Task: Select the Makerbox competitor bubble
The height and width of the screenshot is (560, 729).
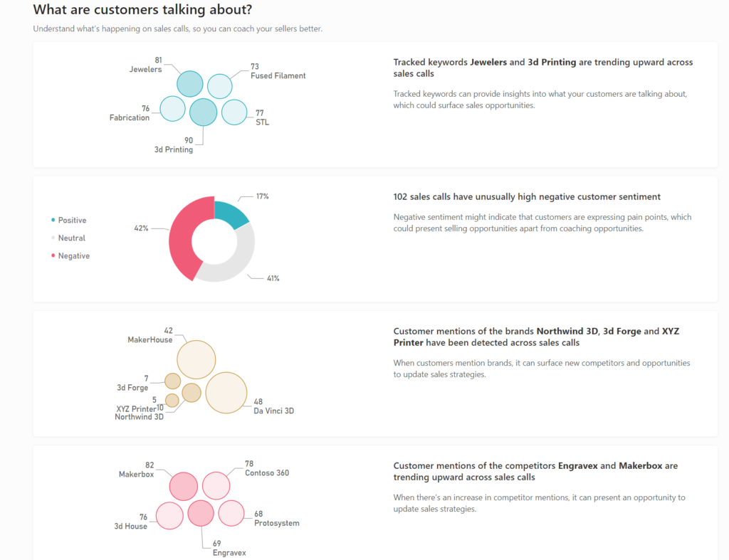Action: tap(184, 486)
